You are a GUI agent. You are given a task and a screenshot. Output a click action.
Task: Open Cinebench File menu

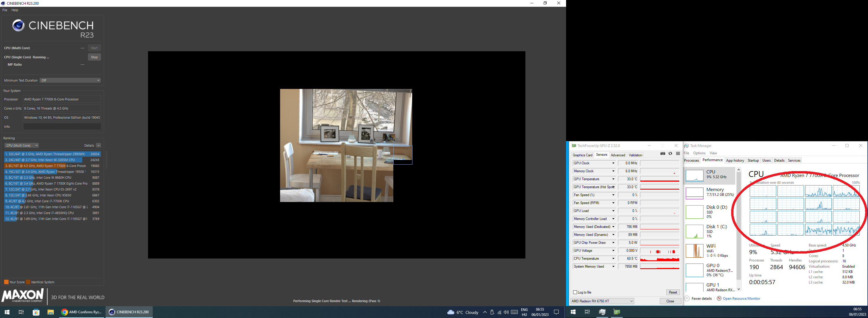coord(5,10)
